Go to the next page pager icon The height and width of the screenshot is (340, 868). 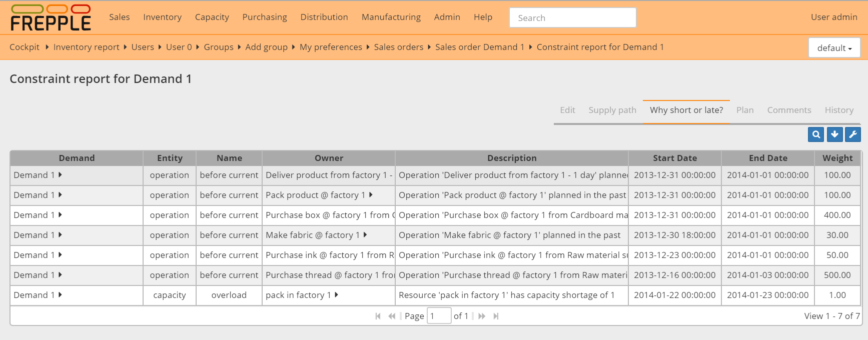tap(482, 316)
